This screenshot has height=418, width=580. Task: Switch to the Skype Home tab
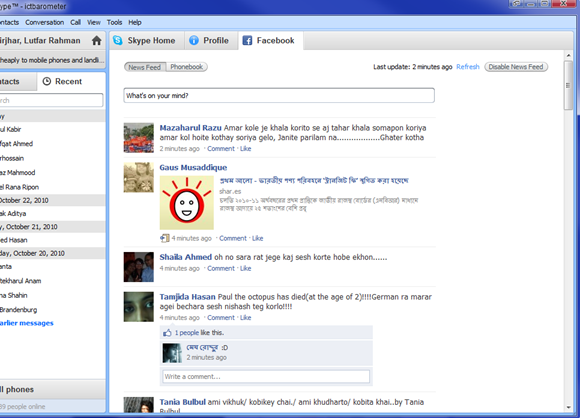[146, 40]
